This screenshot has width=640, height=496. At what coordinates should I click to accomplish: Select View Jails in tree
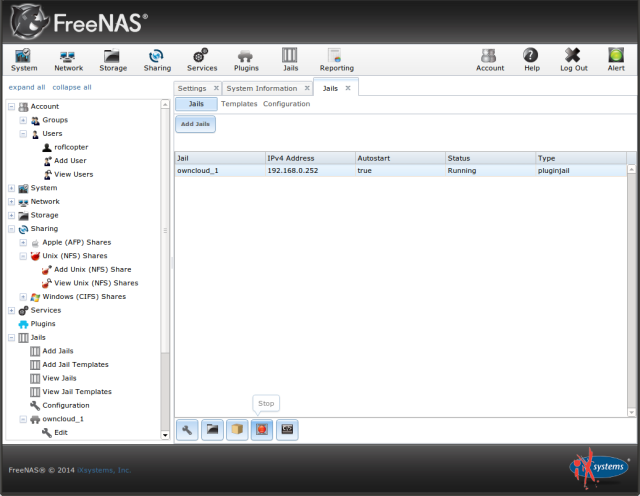pyautogui.click(x=53, y=378)
